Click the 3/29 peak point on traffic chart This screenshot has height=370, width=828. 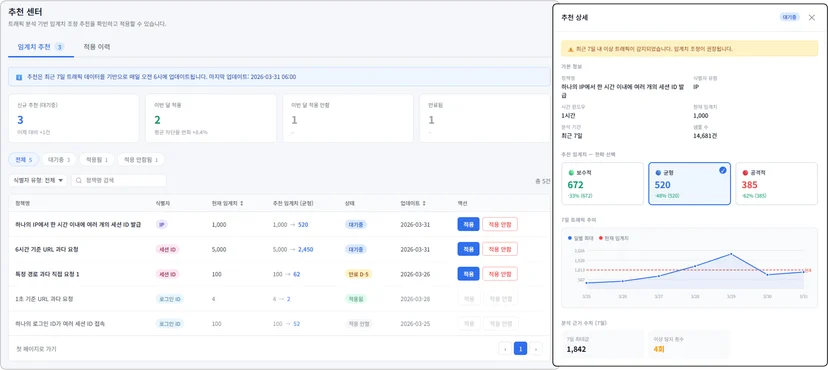click(x=731, y=254)
